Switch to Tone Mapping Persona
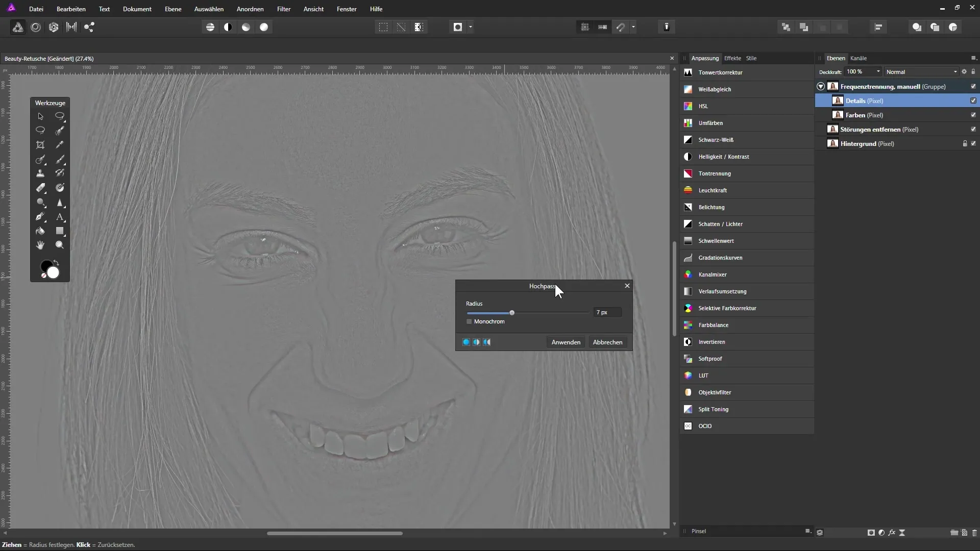The image size is (980, 551). coord(71,27)
